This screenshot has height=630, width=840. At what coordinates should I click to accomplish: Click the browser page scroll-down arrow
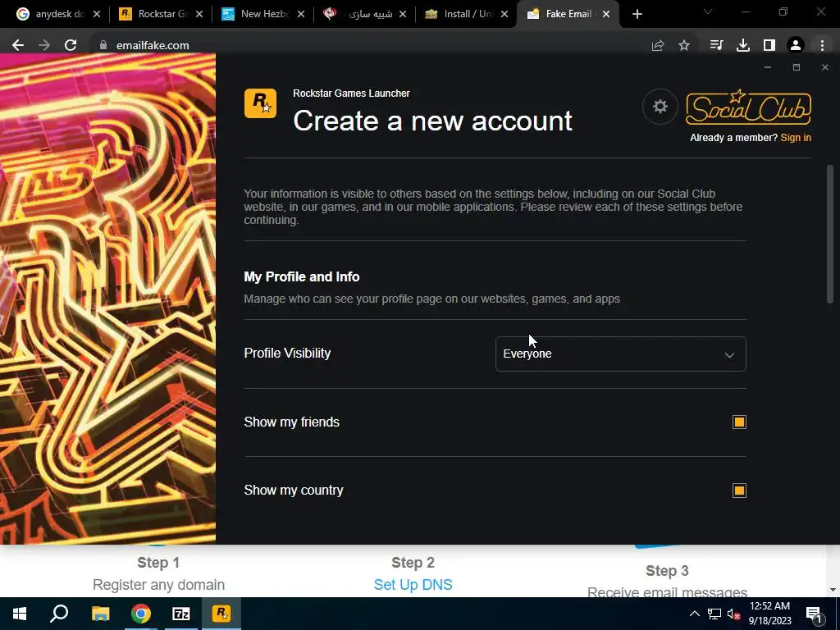point(833,590)
